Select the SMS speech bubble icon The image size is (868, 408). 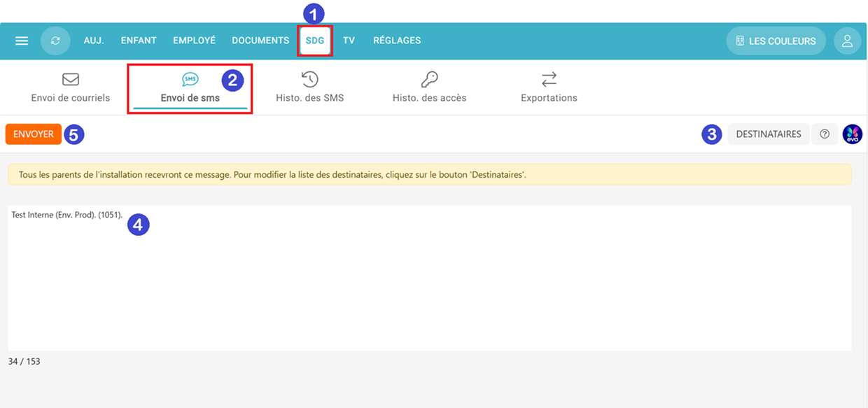[x=190, y=79]
